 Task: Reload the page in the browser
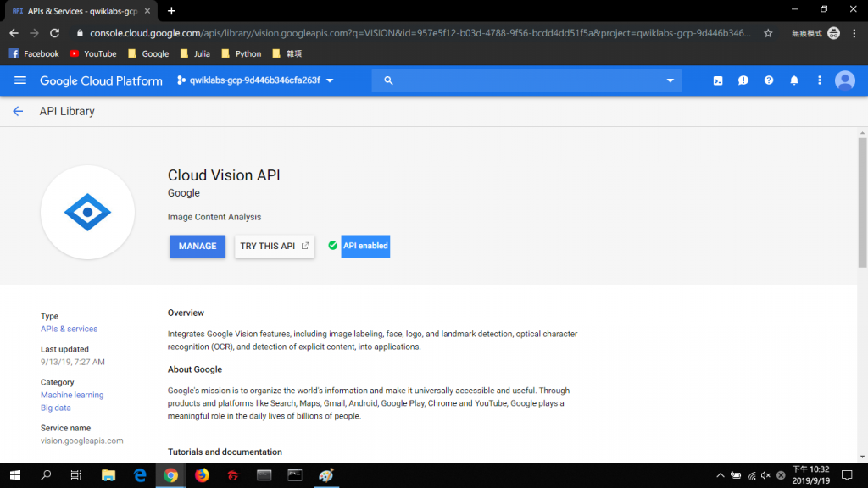[54, 33]
